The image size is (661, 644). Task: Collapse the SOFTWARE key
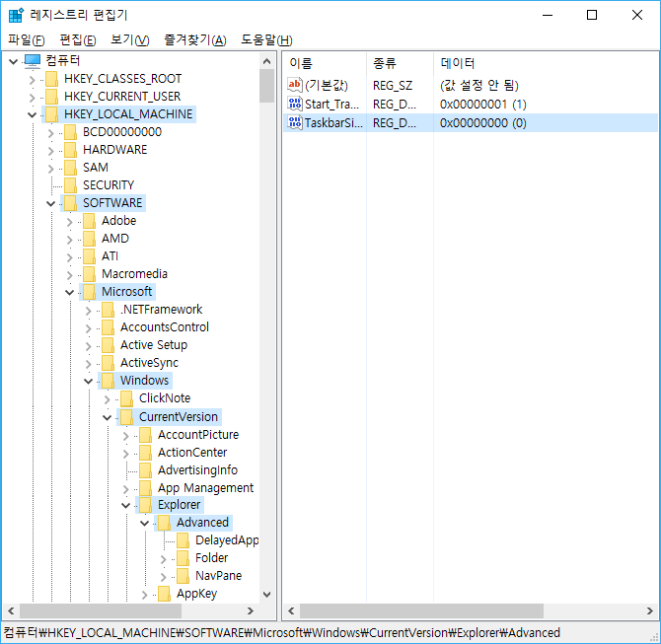tap(50, 203)
